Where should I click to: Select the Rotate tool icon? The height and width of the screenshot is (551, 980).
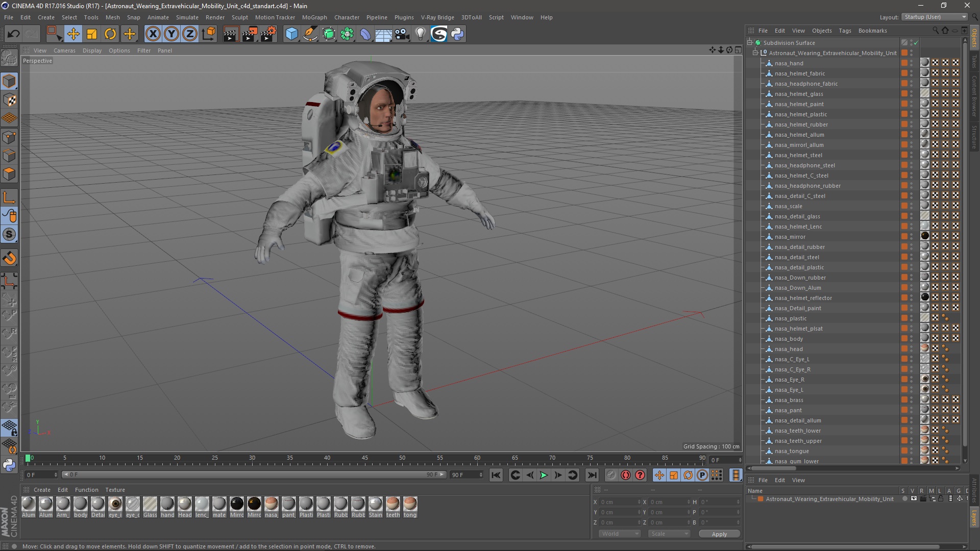[110, 34]
